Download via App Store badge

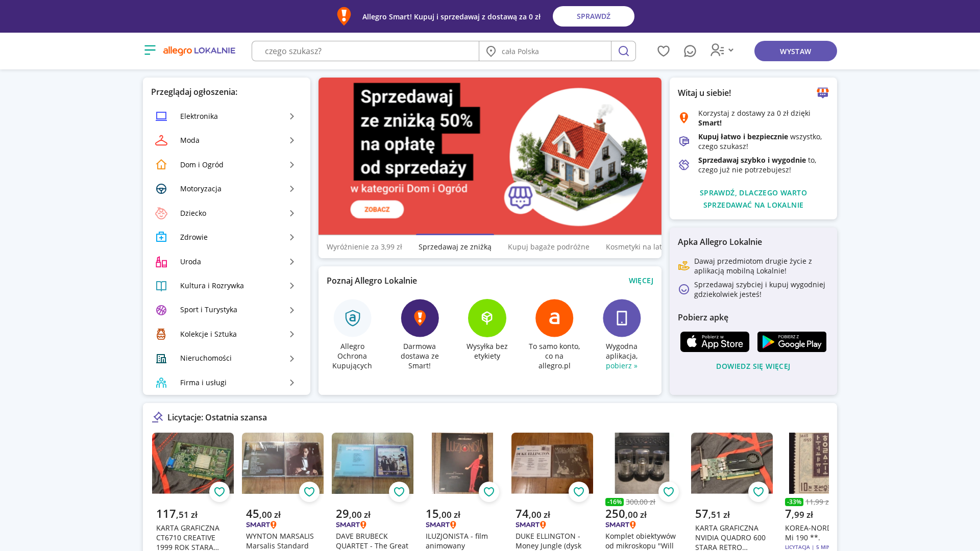[x=715, y=342]
